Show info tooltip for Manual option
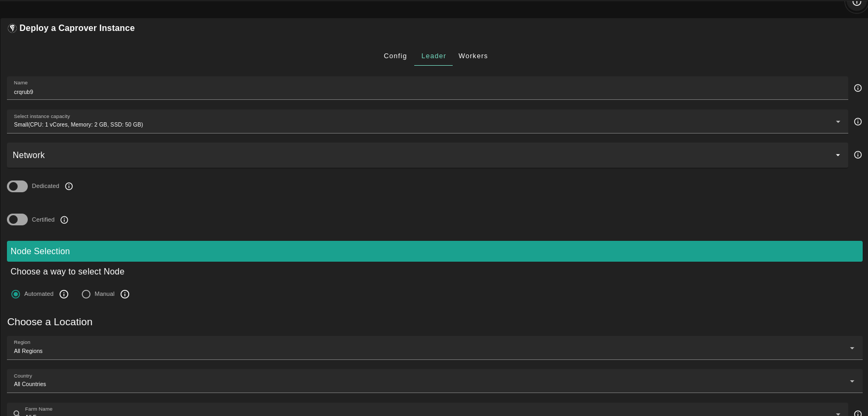This screenshot has width=868, height=416. click(x=125, y=294)
